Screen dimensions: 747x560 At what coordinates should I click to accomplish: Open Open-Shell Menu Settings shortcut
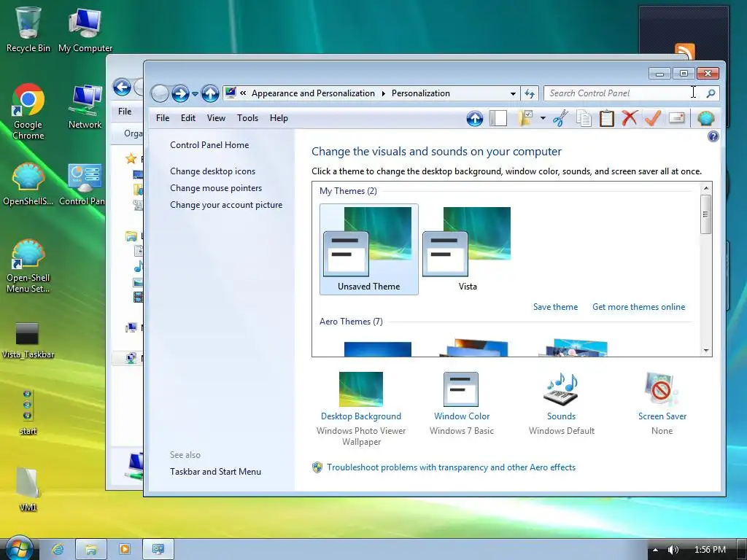click(28, 265)
